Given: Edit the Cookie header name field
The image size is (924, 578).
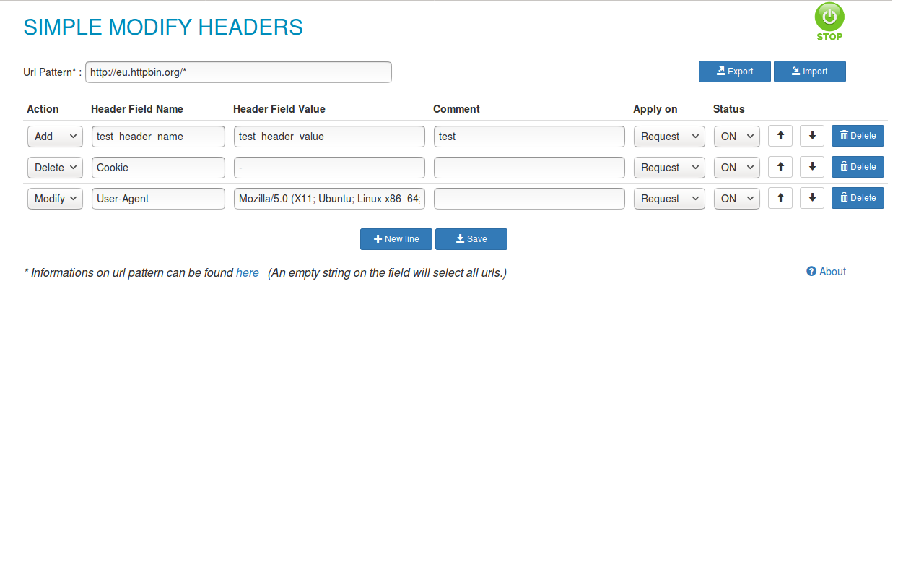Looking at the screenshot, I should (158, 168).
